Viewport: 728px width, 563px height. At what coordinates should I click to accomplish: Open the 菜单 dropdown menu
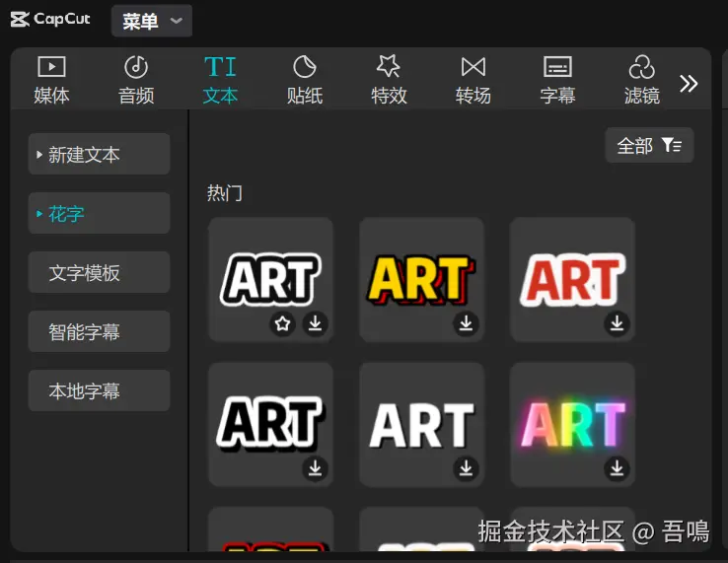tap(152, 21)
